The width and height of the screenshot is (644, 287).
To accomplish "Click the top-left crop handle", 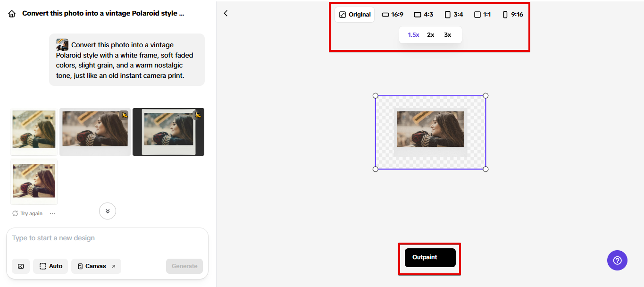I will tap(376, 95).
